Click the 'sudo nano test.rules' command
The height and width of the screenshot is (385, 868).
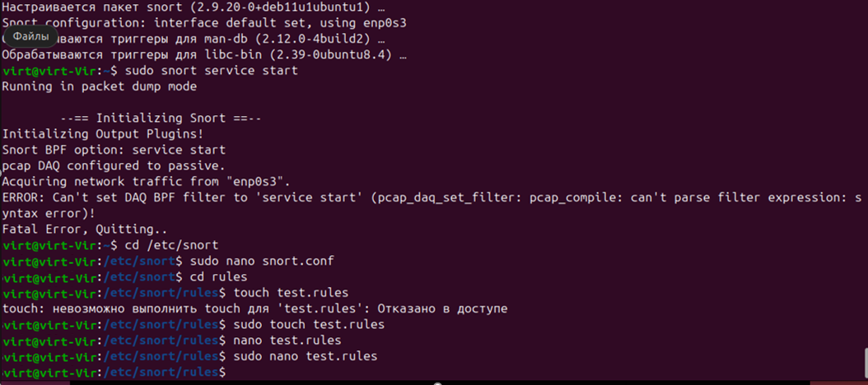pyautogui.click(x=306, y=356)
